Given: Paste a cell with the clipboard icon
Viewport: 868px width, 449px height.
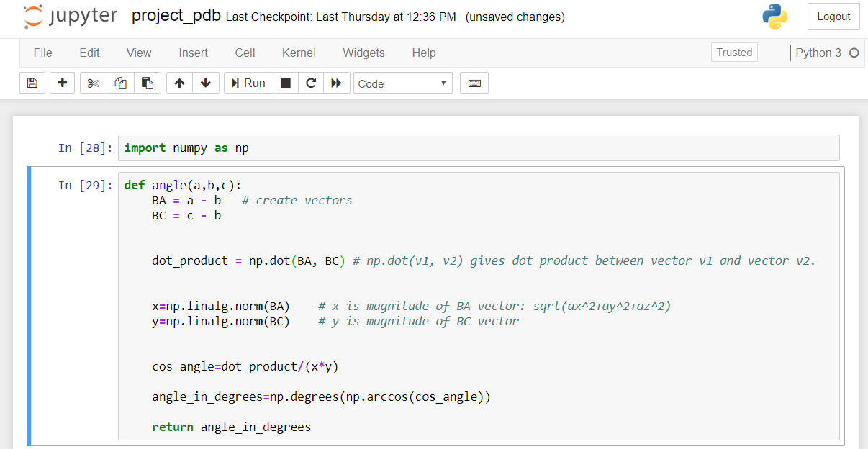Looking at the screenshot, I should pyautogui.click(x=148, y=83).
